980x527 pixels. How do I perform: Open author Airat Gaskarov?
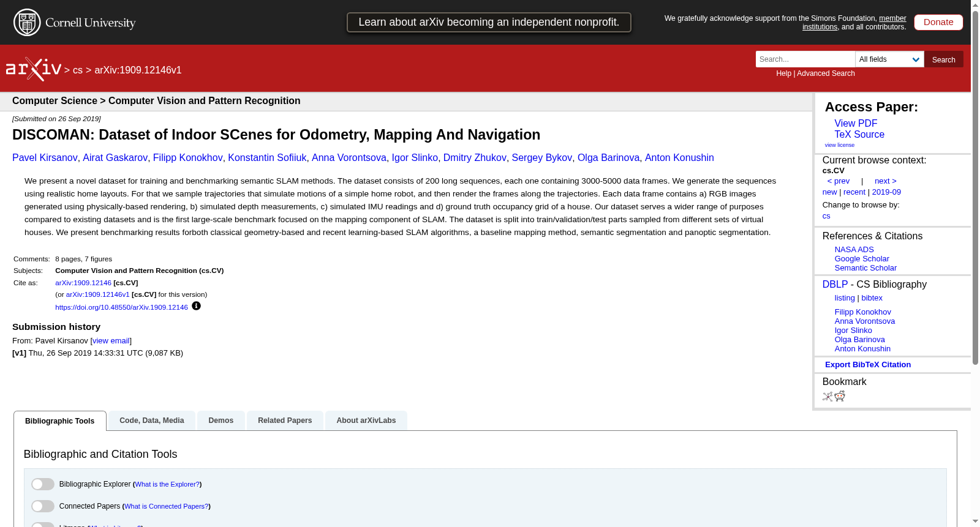coord(115,158)
